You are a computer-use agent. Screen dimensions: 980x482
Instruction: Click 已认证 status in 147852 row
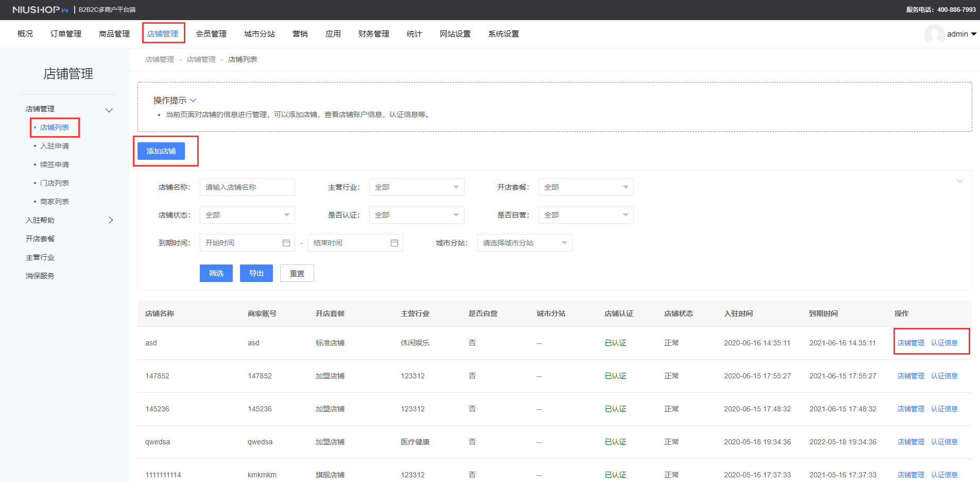(x=615, y=376)
